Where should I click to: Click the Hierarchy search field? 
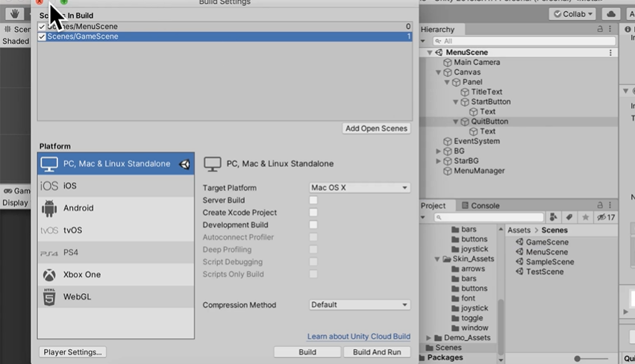[x=524, y=41]
